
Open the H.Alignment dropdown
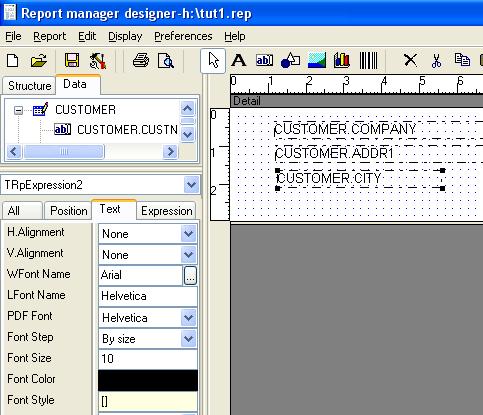(188, 233)
